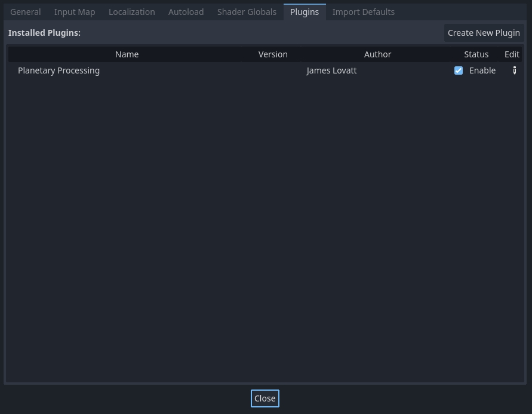Click the Enable status label
532x414 pixels.
click(482, 70)
